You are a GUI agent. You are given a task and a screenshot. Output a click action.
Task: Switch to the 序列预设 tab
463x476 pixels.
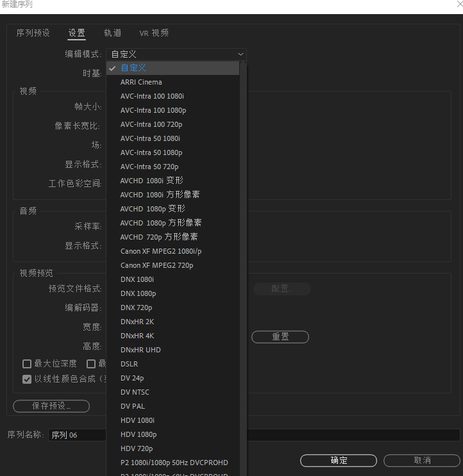click(33, 33)
